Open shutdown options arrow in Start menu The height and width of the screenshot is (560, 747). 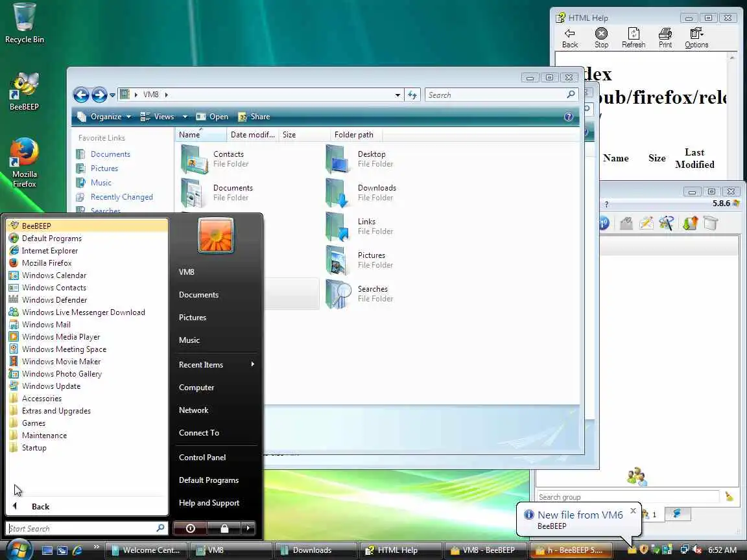(x=248, y=528)
